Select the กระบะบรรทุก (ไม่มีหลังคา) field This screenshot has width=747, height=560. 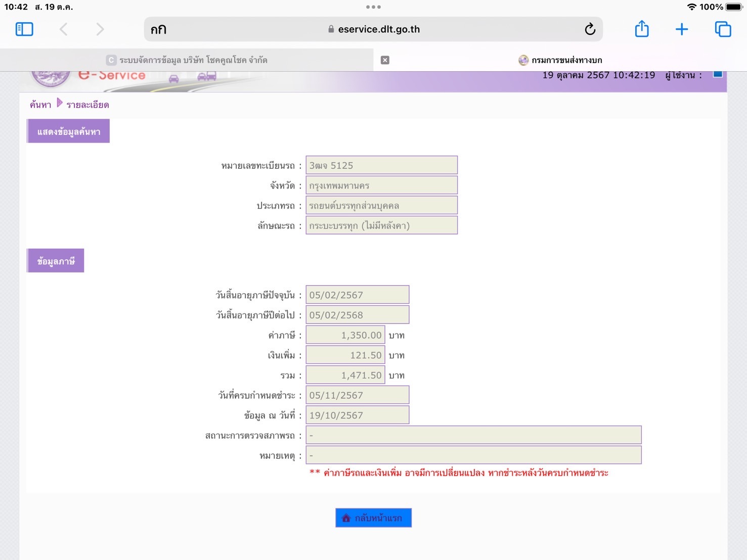381,225
